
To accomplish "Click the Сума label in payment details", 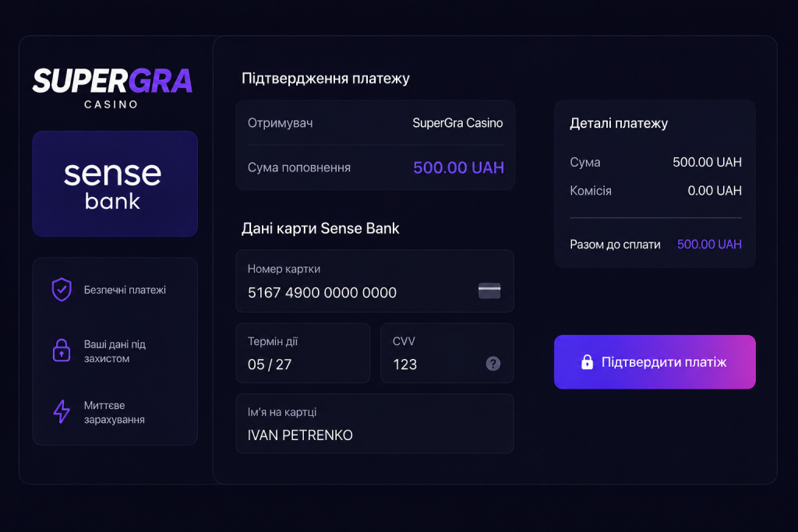I will pyautogui.click(x=584, y=162).
